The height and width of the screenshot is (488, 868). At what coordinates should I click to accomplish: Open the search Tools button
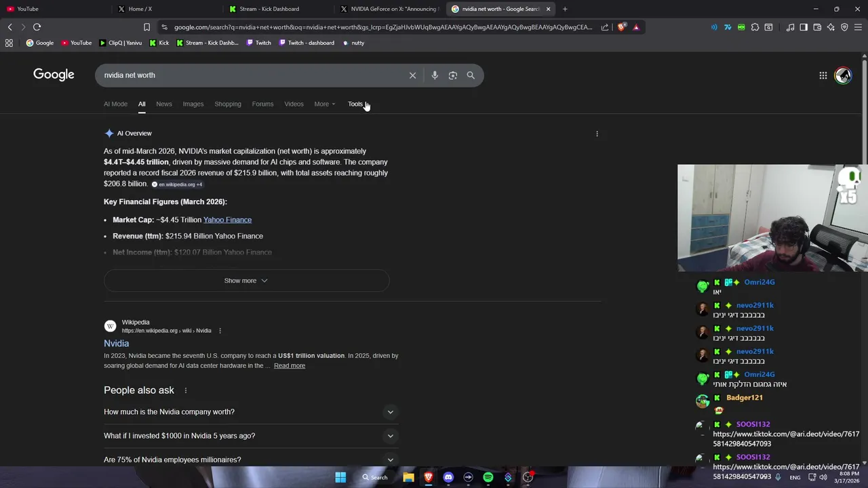pyautogui.click(x=355, y=104)
